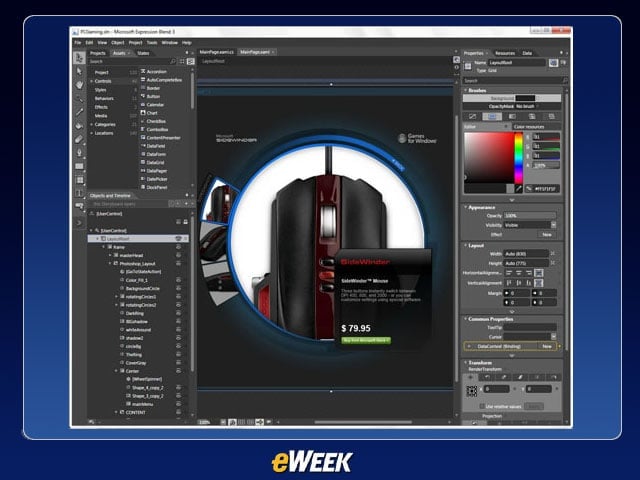The image size is (640, 480).
Task: Select the Direct Selection tool
Action: 79,71
